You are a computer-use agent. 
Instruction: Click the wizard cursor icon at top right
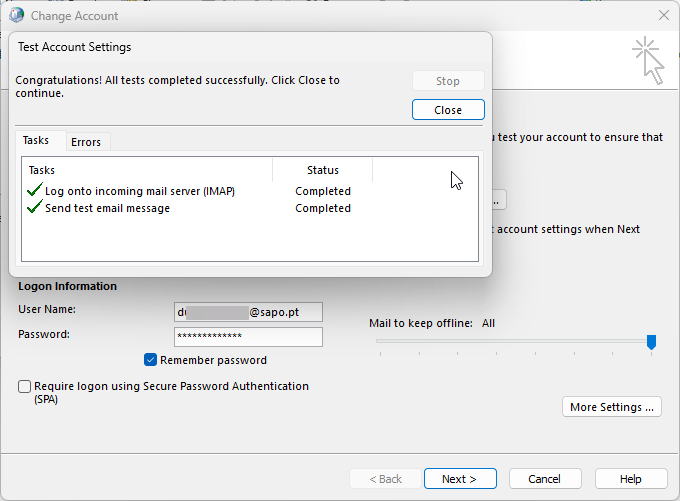648,59
